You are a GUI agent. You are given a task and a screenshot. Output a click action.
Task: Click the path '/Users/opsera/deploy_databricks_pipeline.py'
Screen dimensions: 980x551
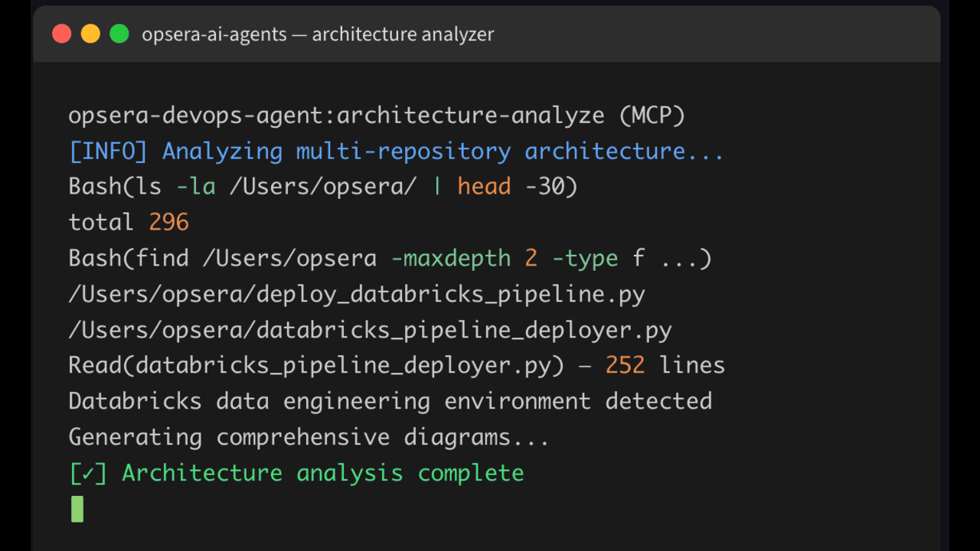tap(357, 294)
